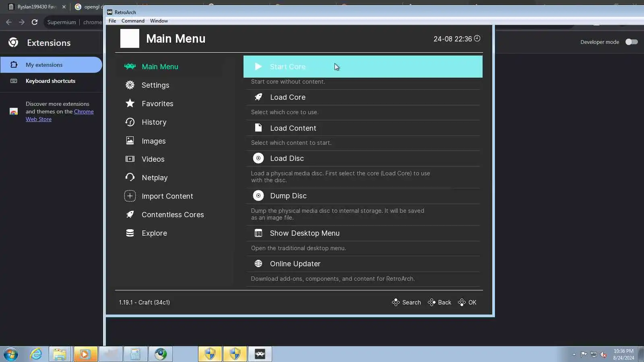Click the Load Disc icon
Viewport: 644px width, 362px height.
click(x=258, y=158)
